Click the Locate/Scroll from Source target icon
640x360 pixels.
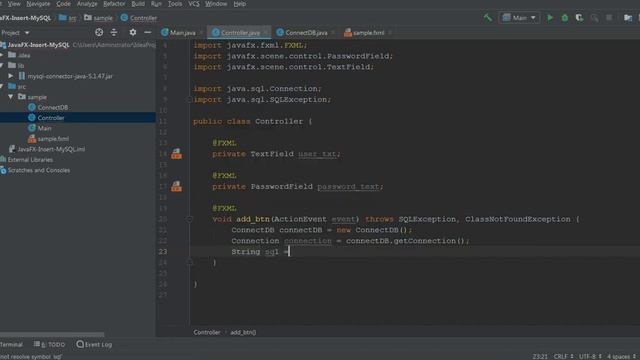tap(99, 32)
